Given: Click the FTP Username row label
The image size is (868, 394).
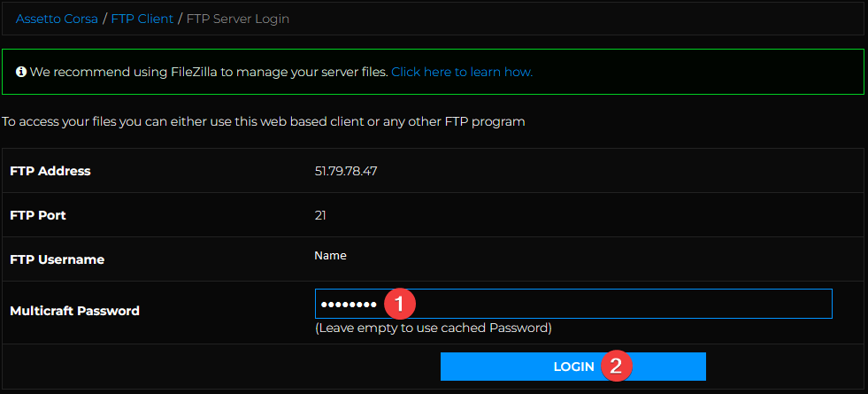Looking at the screenshot, I should 57,259.
